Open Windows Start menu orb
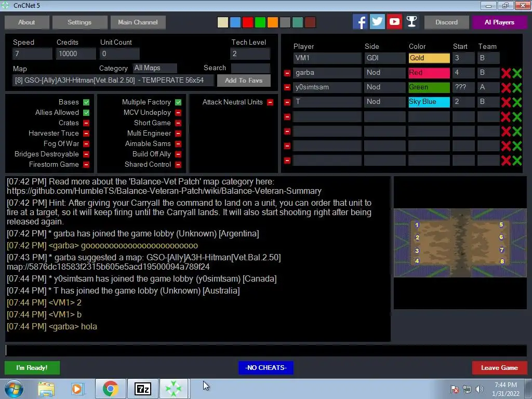Viewport: 532px width, 399px height. tap(14, 389)
